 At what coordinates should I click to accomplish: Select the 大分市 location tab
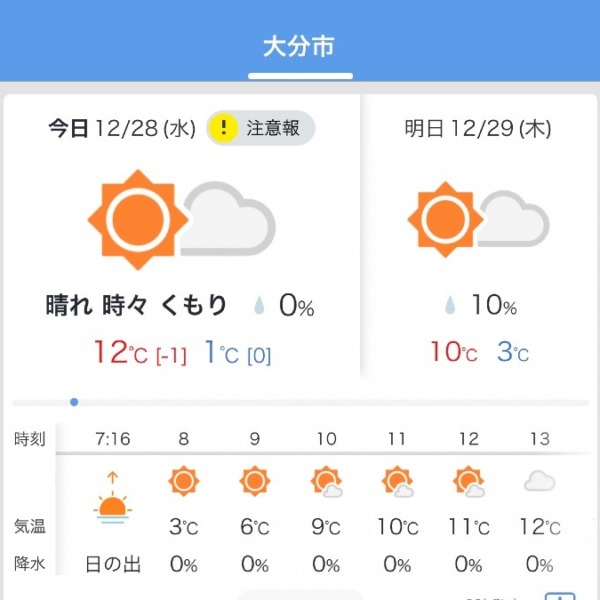300,47
